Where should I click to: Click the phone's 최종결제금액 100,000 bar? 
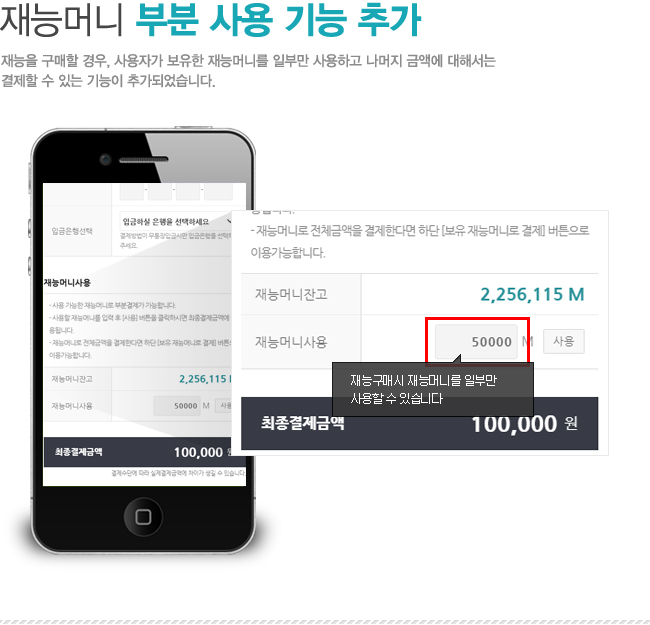pos(138,452)
